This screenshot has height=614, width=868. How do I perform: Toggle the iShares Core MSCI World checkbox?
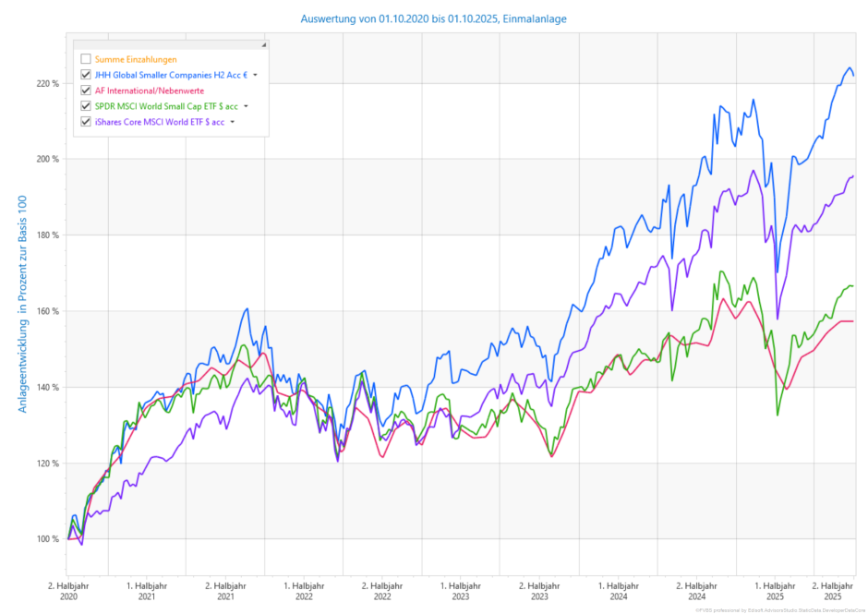[86, 122]
